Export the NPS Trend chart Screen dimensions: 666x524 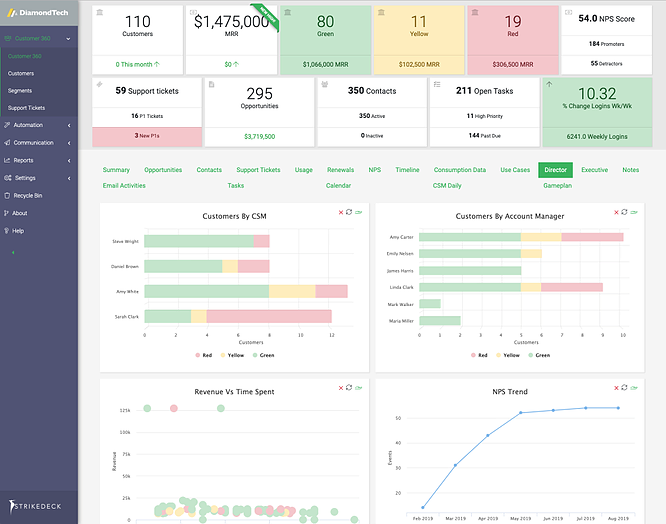634,388
